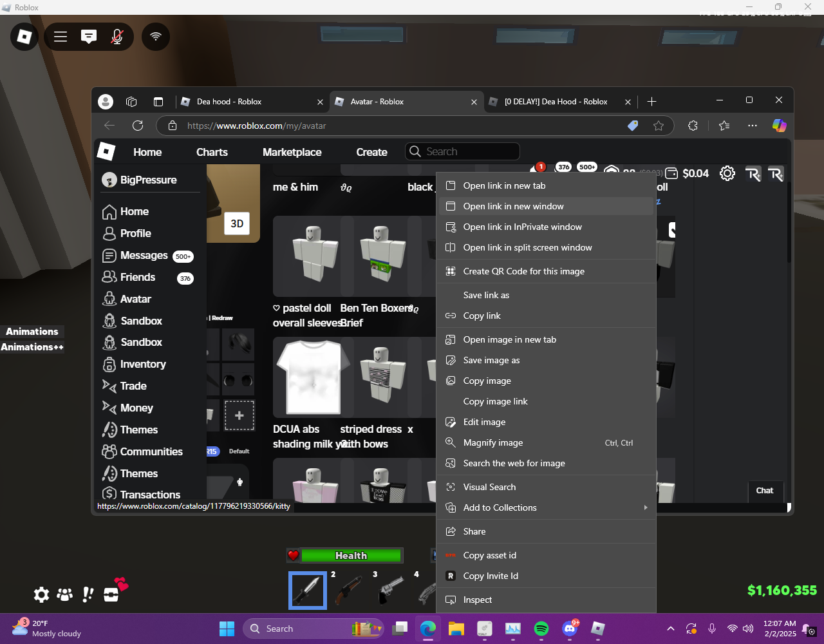Open browser Extensions puzzle icon
This screenshot has width=824, height=644.
point(693,126)
